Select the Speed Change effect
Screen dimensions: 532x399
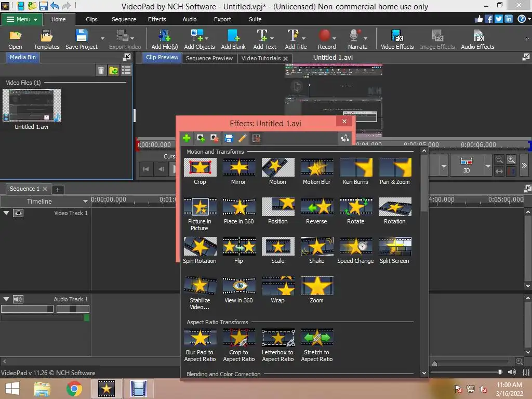(355, 250)
